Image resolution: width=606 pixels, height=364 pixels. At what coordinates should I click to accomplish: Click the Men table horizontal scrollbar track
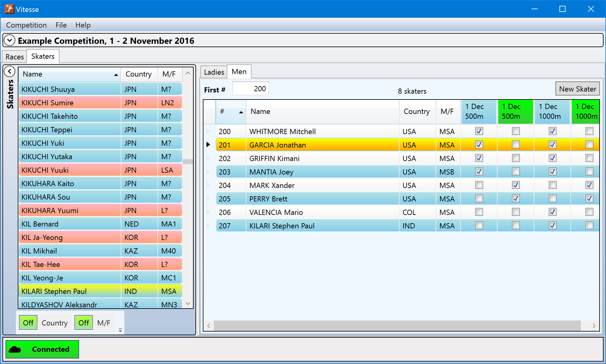397,325
